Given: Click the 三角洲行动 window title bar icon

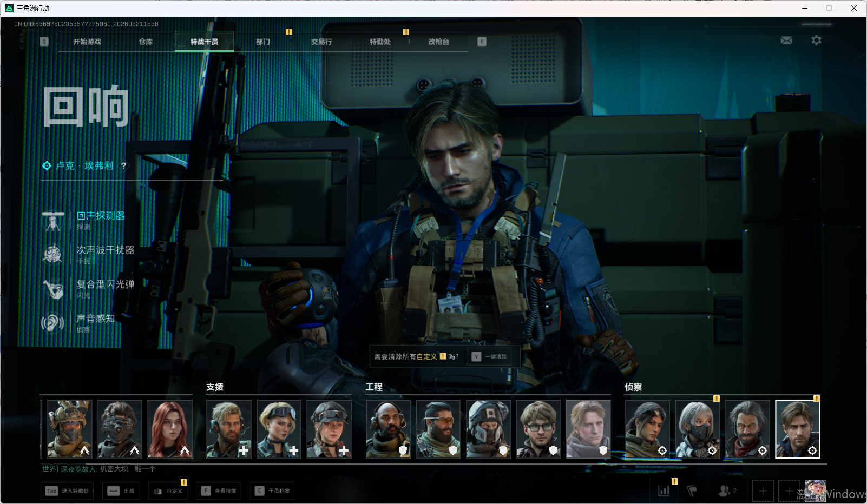Looking at the screenshot, I should click(x=9, y=8).
